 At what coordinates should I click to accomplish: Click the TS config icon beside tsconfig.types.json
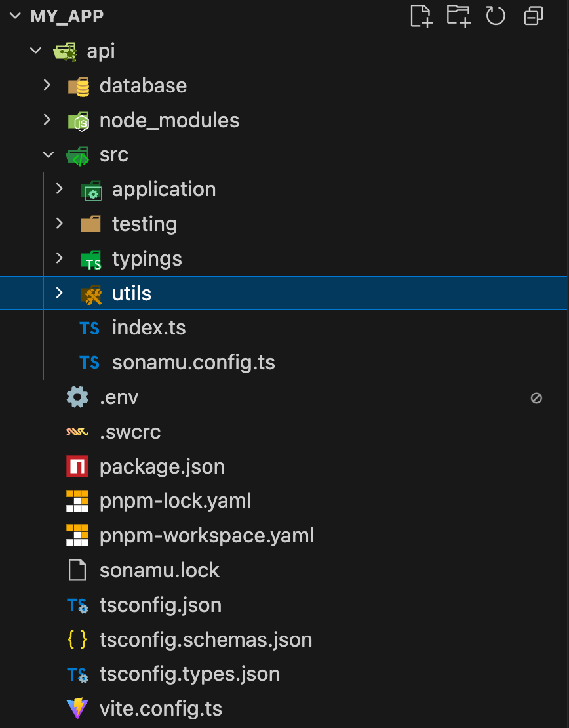click(x=77, y=675)
